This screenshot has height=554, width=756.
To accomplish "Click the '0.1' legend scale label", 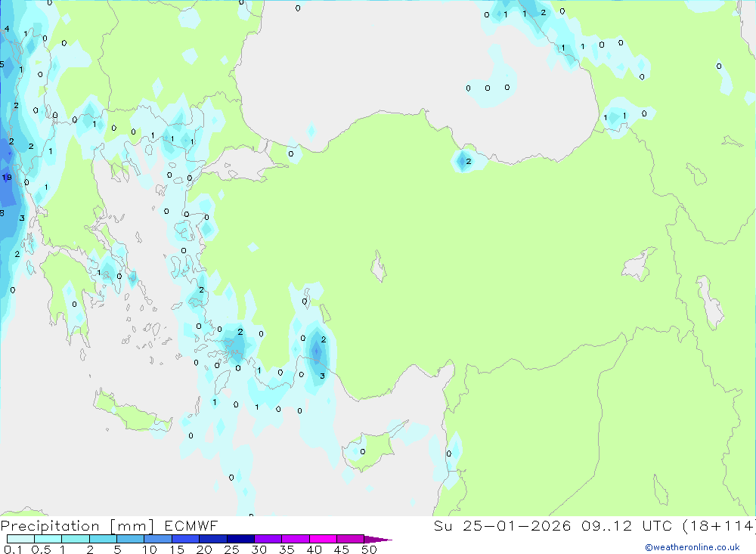I will 13,549.
